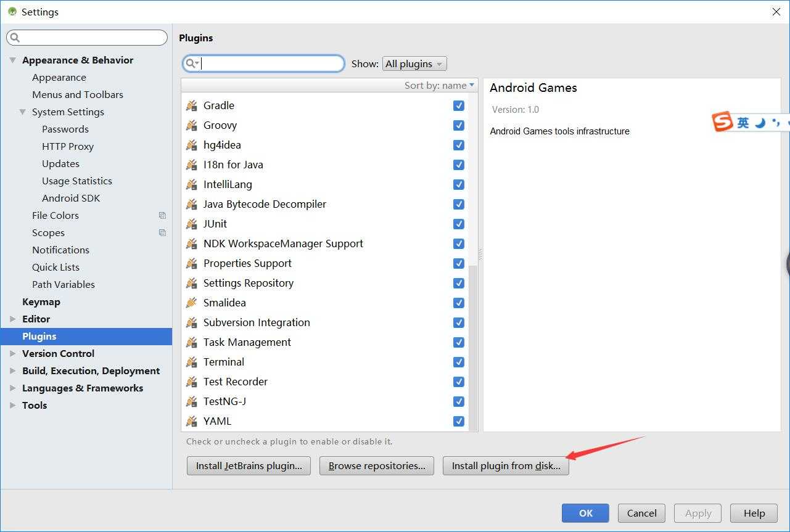Click the Sogou input method S icon
The image size is (790, 532).
pyautogui.click(x=722, y=122)
